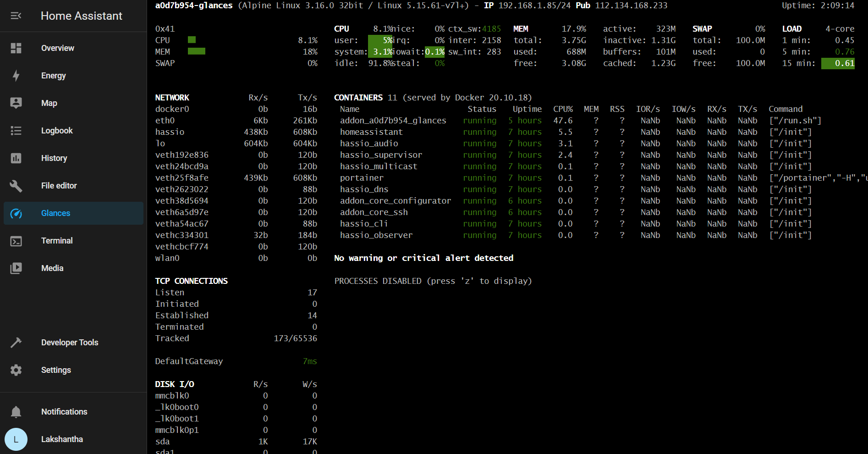The image size is (868, 454).
Task: Click the DefaultGateway row label
Action: coord(189,361)
